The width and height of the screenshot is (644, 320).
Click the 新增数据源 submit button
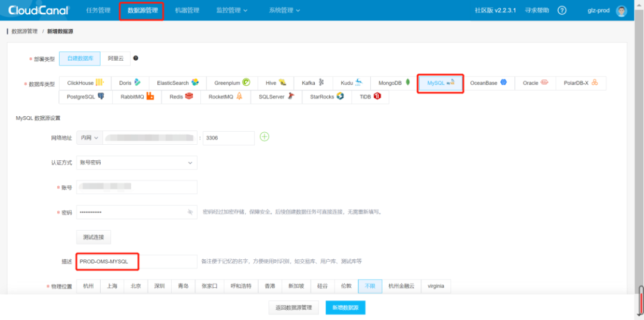(x=345, y=307)
